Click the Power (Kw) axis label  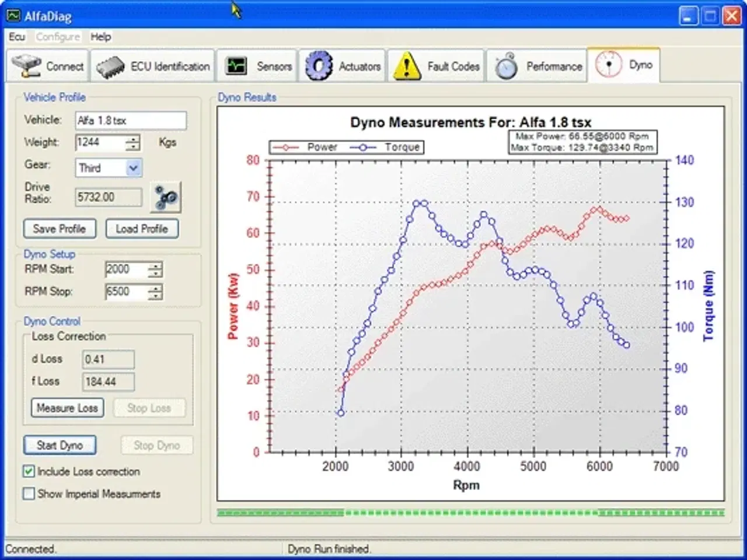tap(233, 306)
